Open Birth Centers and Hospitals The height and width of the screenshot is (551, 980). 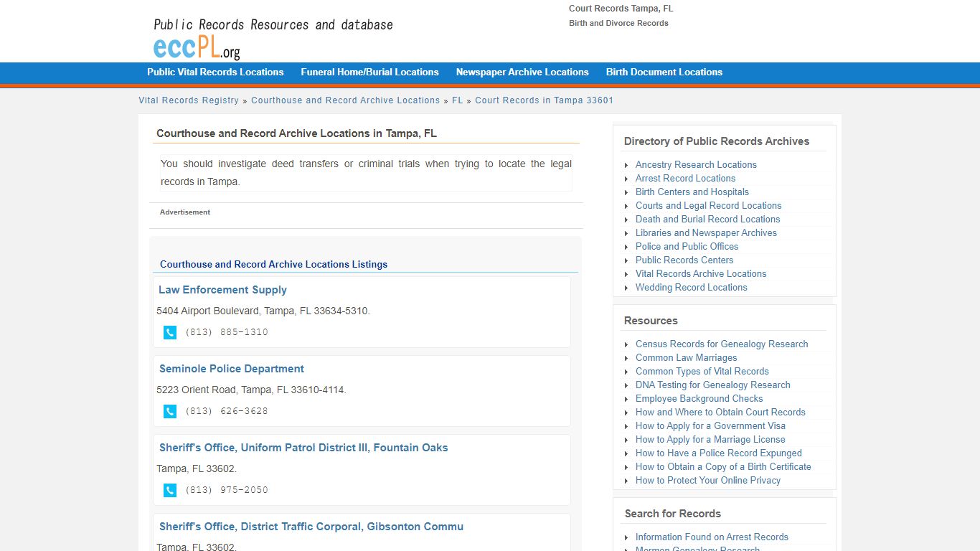click(692, 192)
